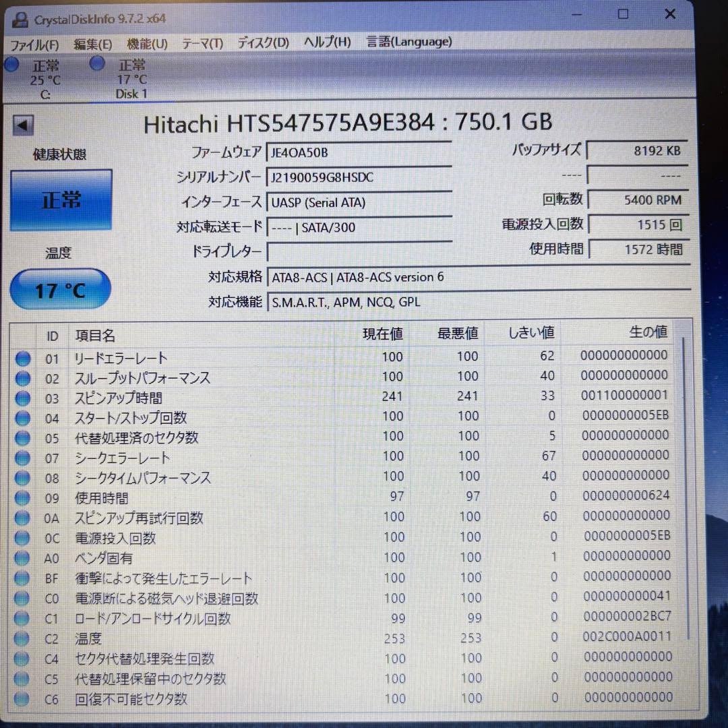This screenshot has width=728, height=728.
Task: Click the power on hours field 1572 時間
Action: [x=639, y=249]
